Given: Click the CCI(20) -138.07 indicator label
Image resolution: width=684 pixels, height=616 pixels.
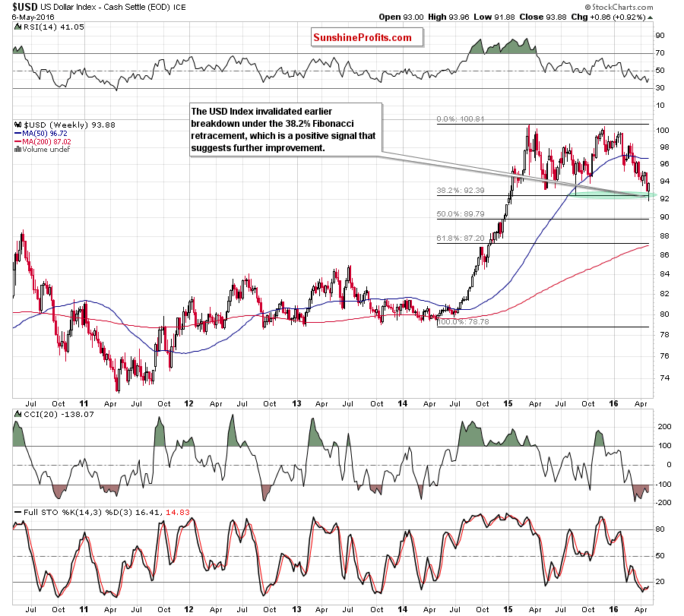Looking at the screenshot, I should pyautogui.click(x=59, y=415).
